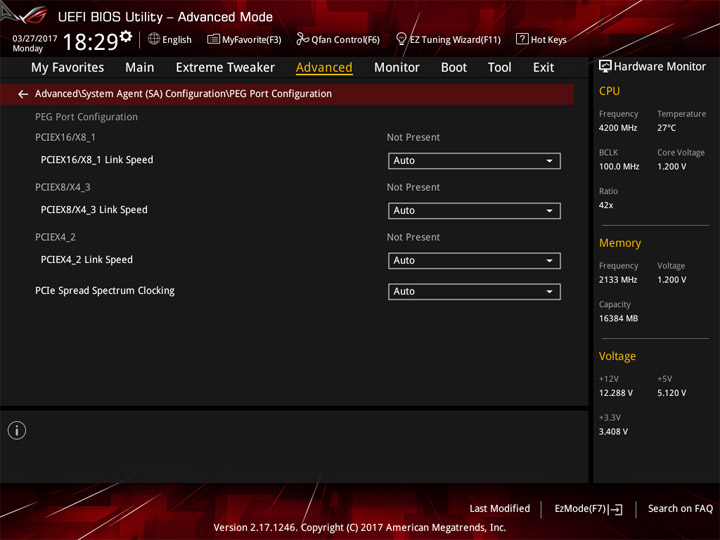Click the info circle icon in help panel
The image size is (720, 540).
point(17,430)
